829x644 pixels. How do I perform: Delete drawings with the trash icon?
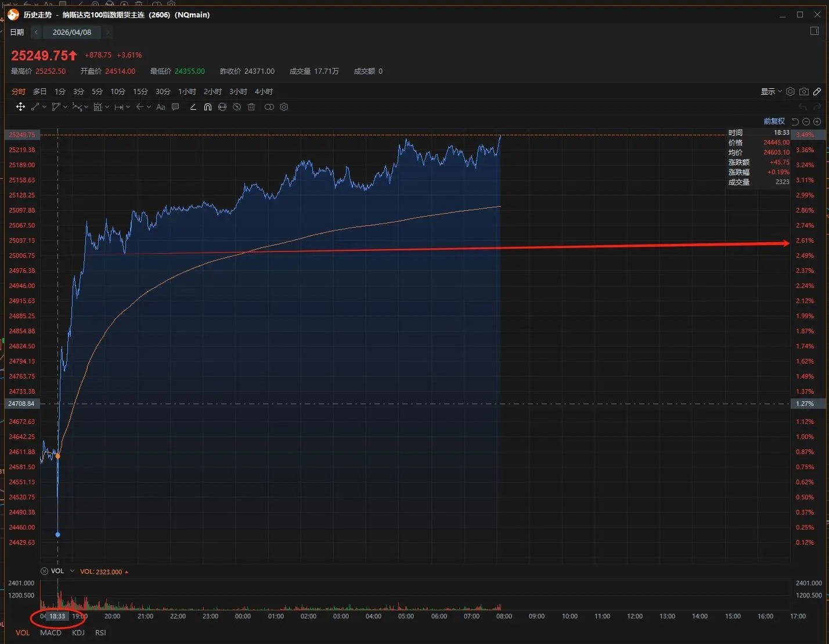pos(251,107)
